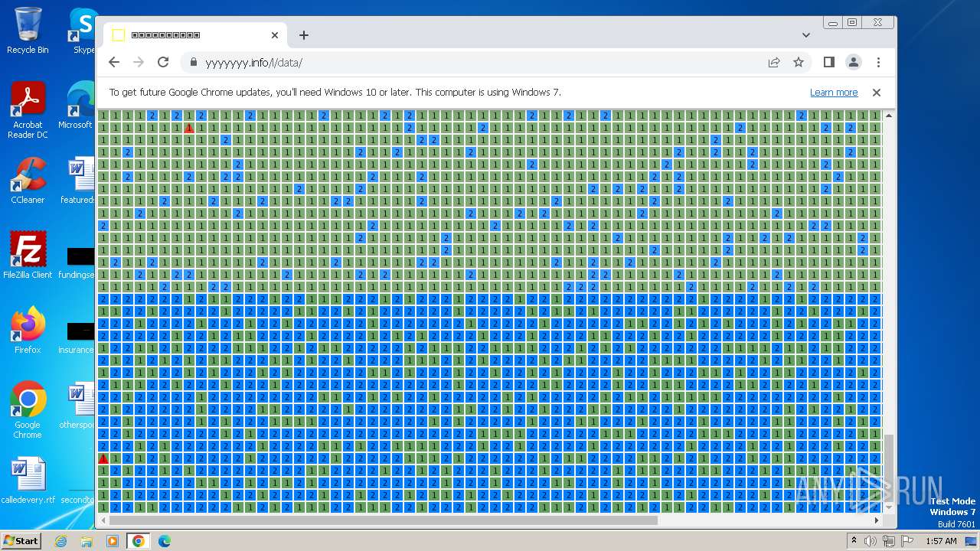Open Chrome's side panel
The image size is (980, 551).
click(x=828, y=62)
